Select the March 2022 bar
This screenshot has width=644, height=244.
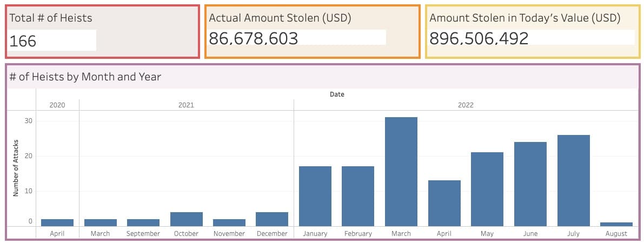[x=401, y=172]
